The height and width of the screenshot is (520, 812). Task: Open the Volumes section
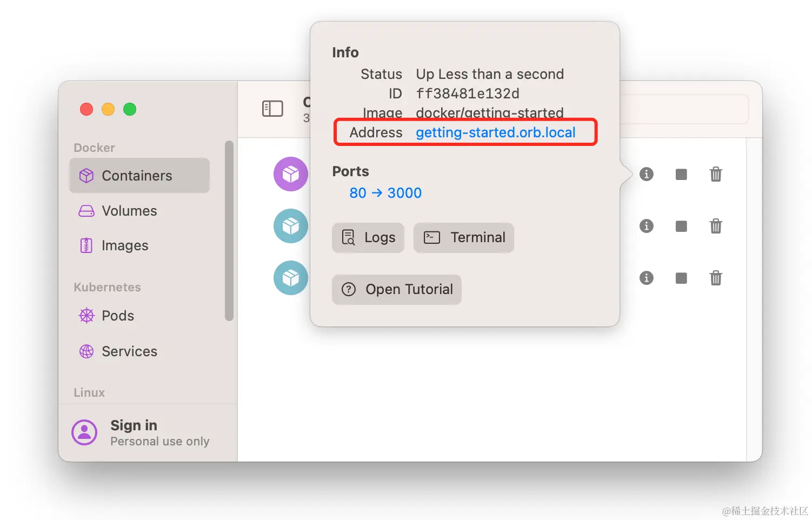[x=129, y=211]
